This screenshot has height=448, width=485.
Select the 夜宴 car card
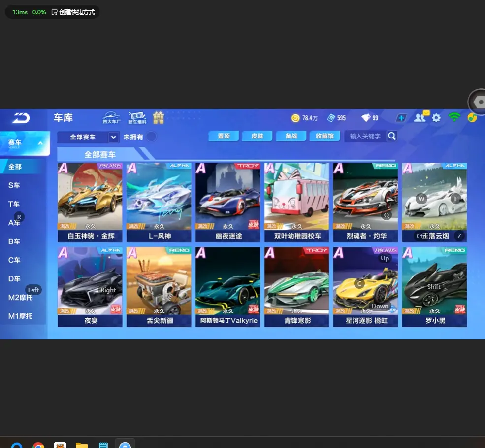[90, 287]
